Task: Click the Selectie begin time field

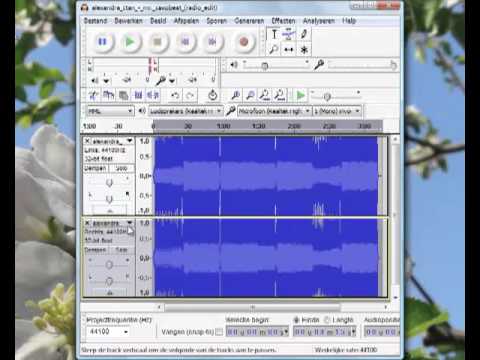Action: click(x=257, y=332)
